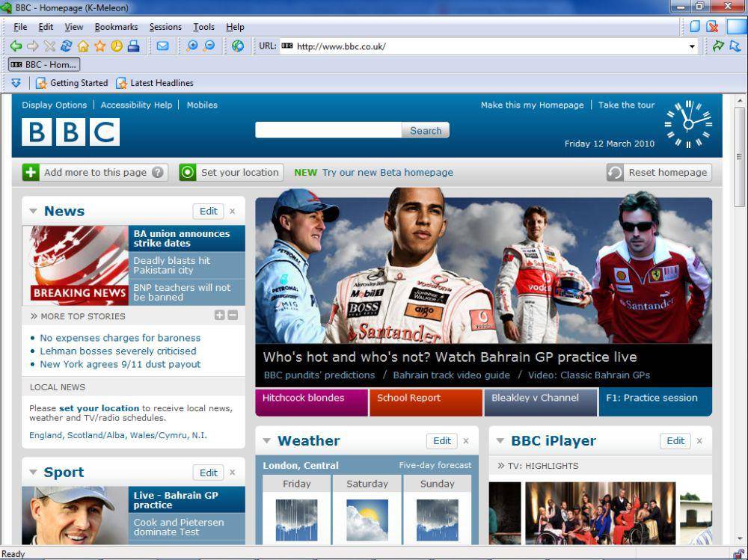
Task: Click inside the BBC search field
Action: [328, 130]
